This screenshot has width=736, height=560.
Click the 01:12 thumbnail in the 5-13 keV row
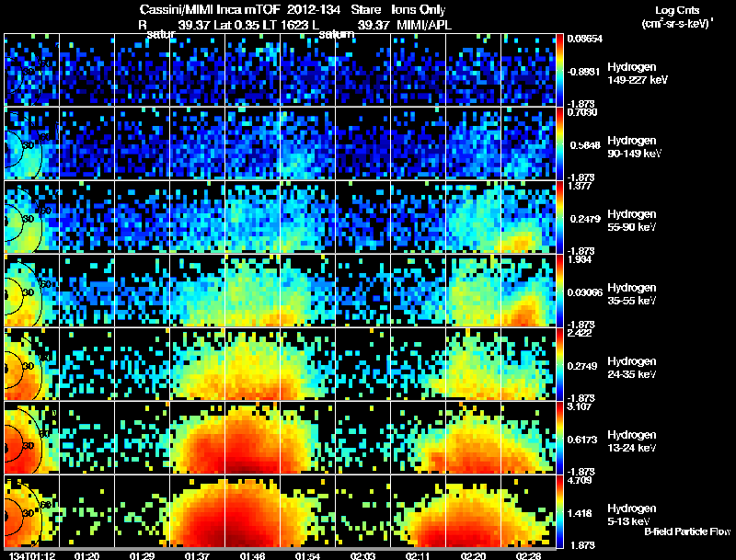pyautogui.click(x=31, y=510)
